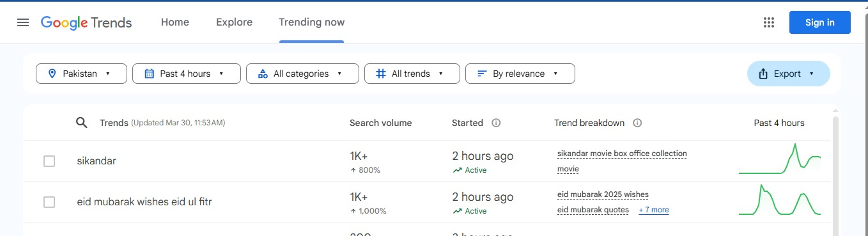
Task: Click the 'Updated Mar 30, 11:53 AM' text
Action: click(x=178, y=123)
